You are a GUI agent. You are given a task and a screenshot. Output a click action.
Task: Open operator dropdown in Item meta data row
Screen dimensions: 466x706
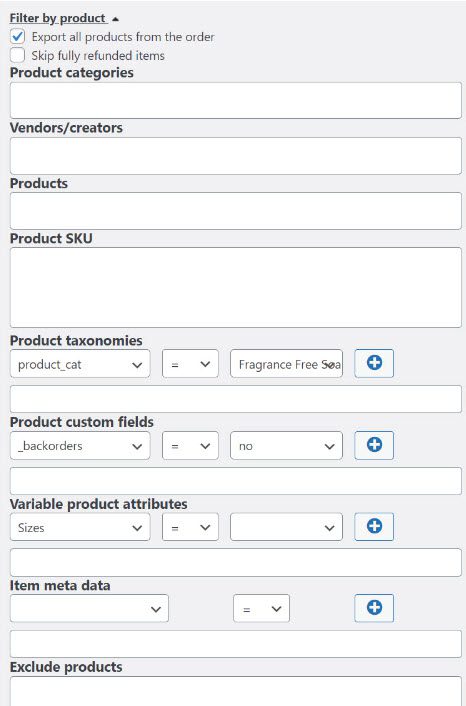coord(261,609)
